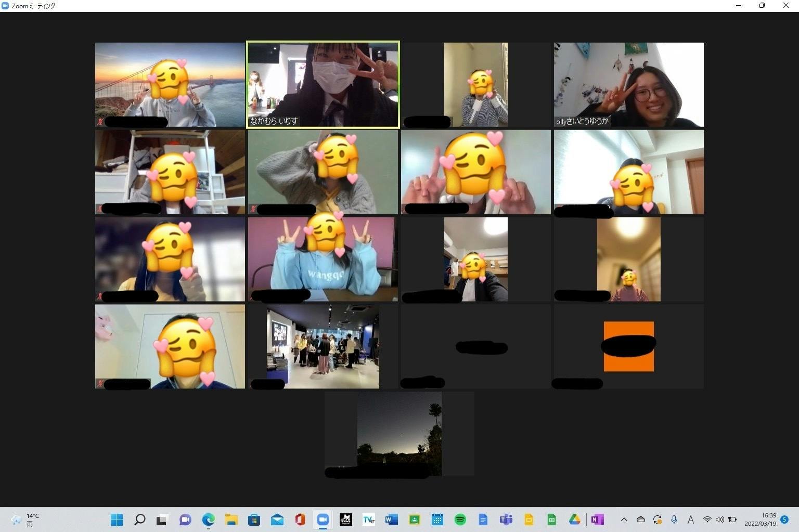Viewport: 799px width, 532px height.
Task: Launch Google Drive from the taskbar
Action: [x=574, y=520]
